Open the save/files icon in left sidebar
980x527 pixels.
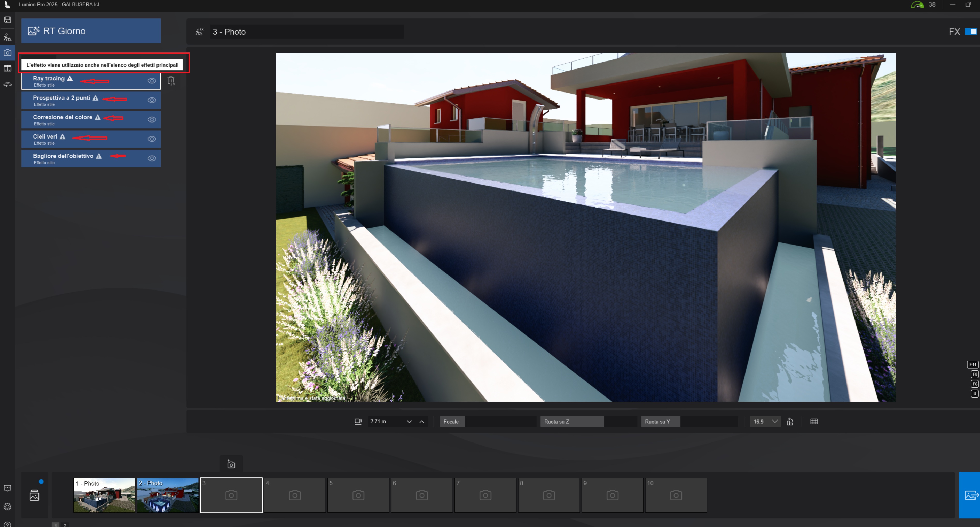coord(7,20)
